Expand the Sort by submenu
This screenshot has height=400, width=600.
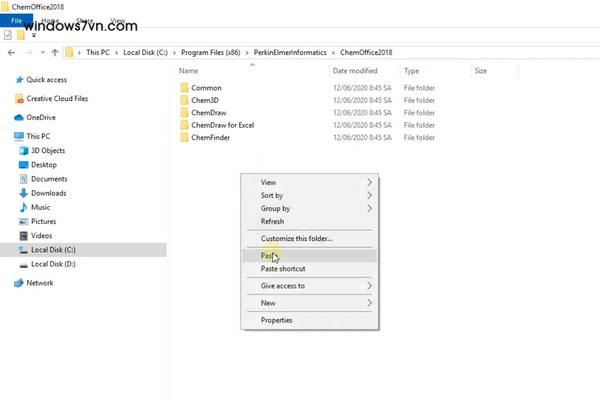(369, 196)
